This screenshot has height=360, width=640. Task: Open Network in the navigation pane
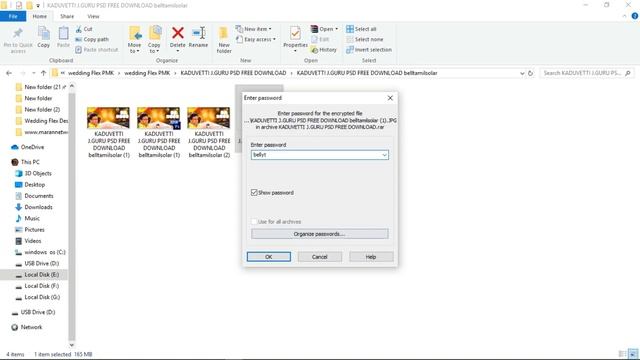point(31,327)
